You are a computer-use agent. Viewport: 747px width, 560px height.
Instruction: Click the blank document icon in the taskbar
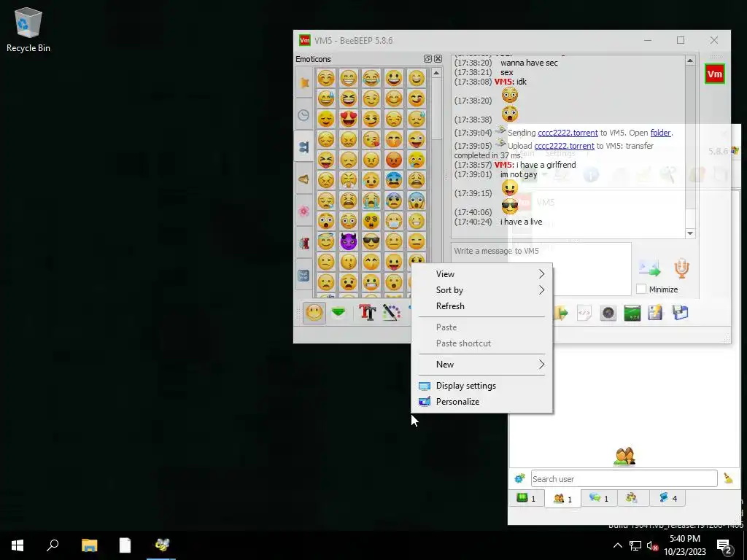point(125,545)
